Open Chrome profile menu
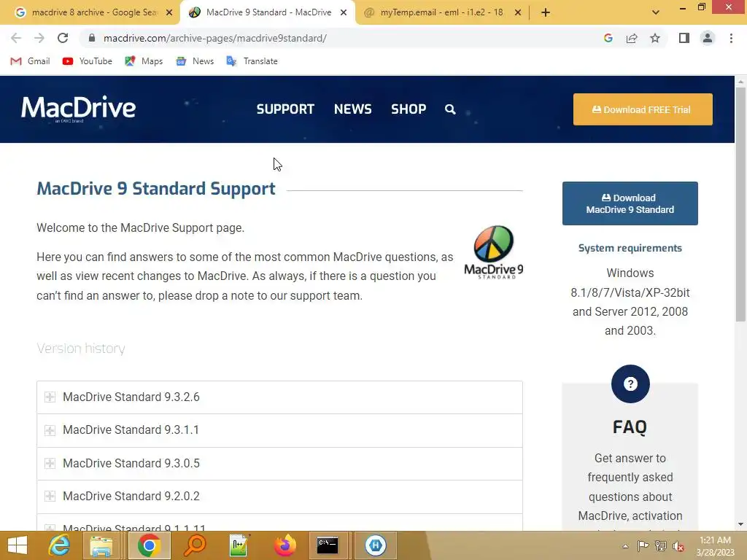Screen dimensions: 747x560 pyautogui.click(x=708, y=38)
